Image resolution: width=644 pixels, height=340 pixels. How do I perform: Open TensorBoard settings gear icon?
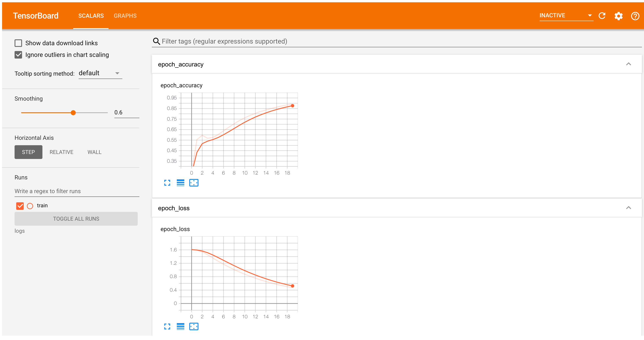[x=618, y=16]
